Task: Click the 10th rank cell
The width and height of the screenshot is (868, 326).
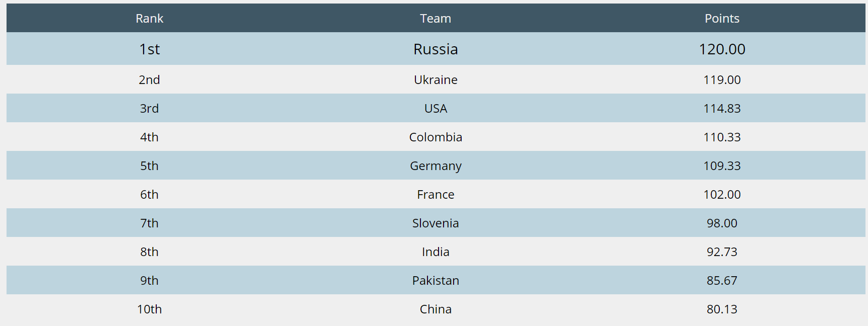Action: pos(149,309)
